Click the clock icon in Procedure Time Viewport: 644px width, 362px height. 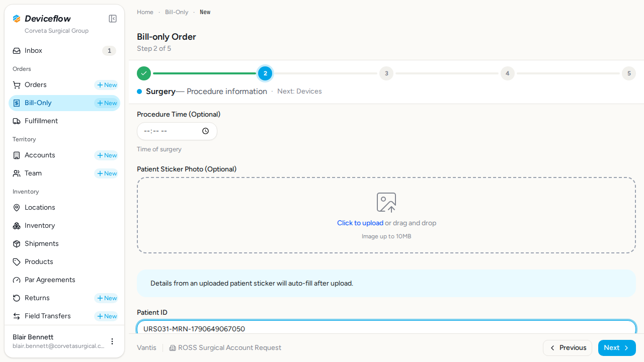click(x=205, y=131)
